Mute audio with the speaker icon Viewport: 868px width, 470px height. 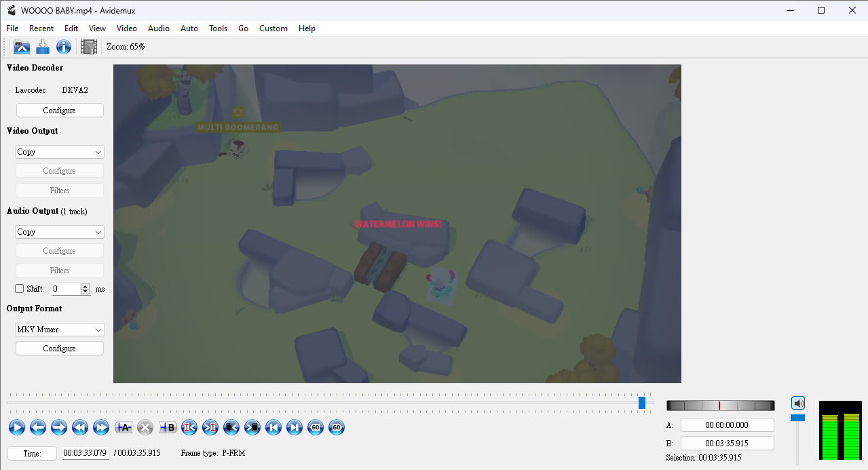pyautogui.click(x=798, y=403)
